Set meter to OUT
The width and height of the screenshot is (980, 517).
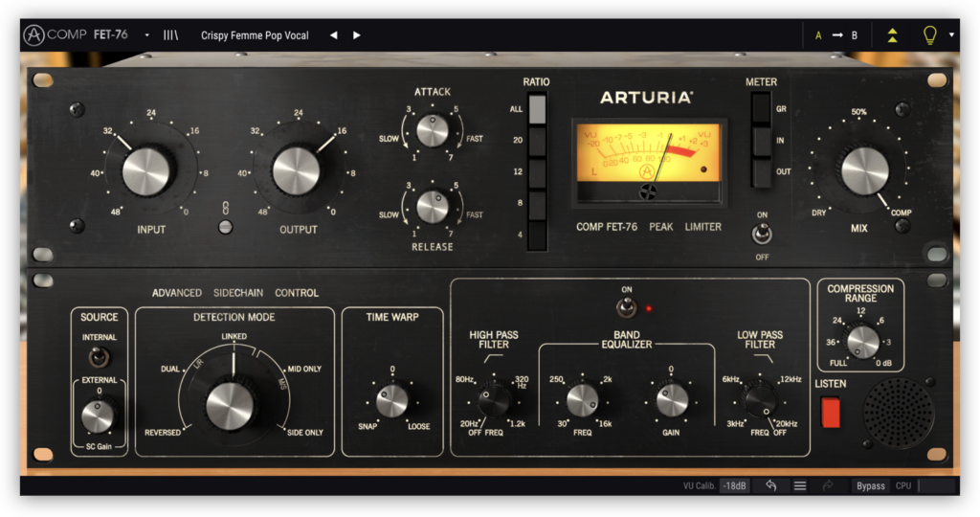[761, 172]
